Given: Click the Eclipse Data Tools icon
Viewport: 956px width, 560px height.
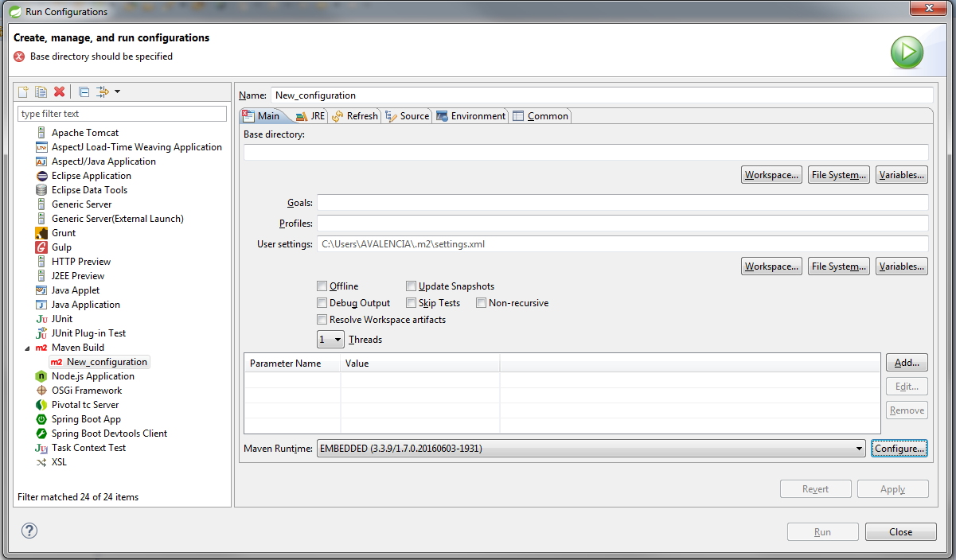Looking at the screenshot, I should pos(42,190).
